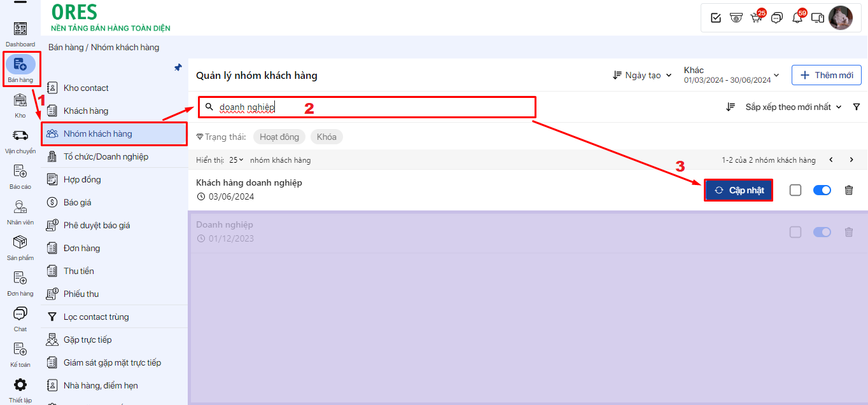
Task: Click the filter funnel icon
Action: (x=857, y=107)
